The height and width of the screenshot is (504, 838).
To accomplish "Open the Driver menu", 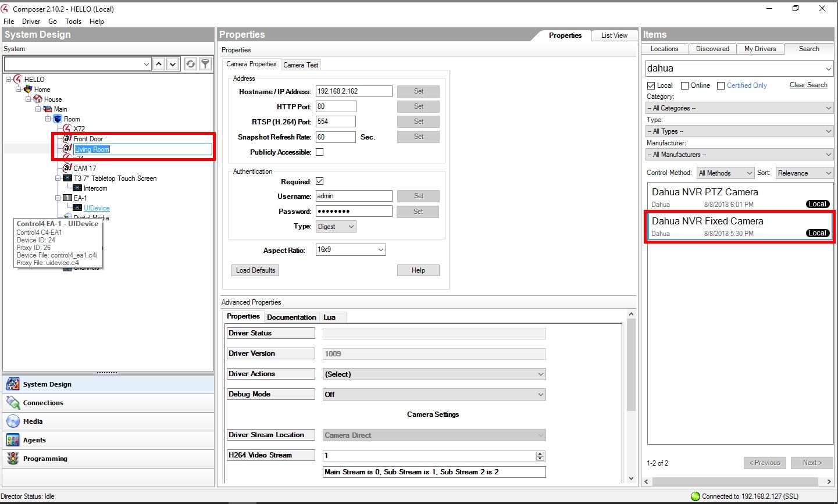I will [x=31, y=22].
